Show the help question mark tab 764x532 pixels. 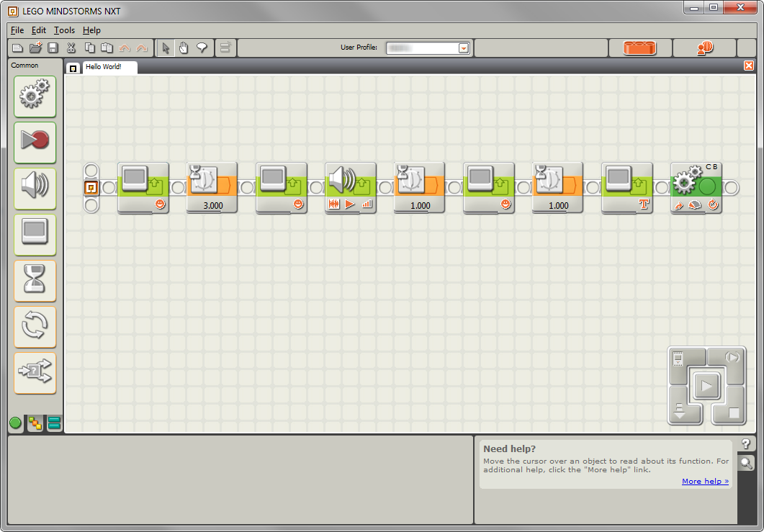[x=746, y=444]
